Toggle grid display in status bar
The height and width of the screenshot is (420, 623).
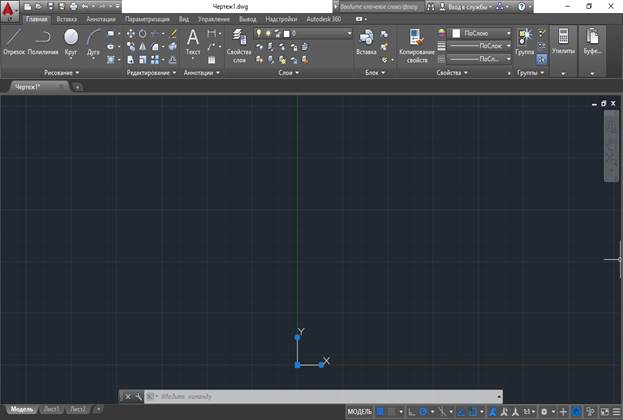pyautogui.click(x=381, y=411)
